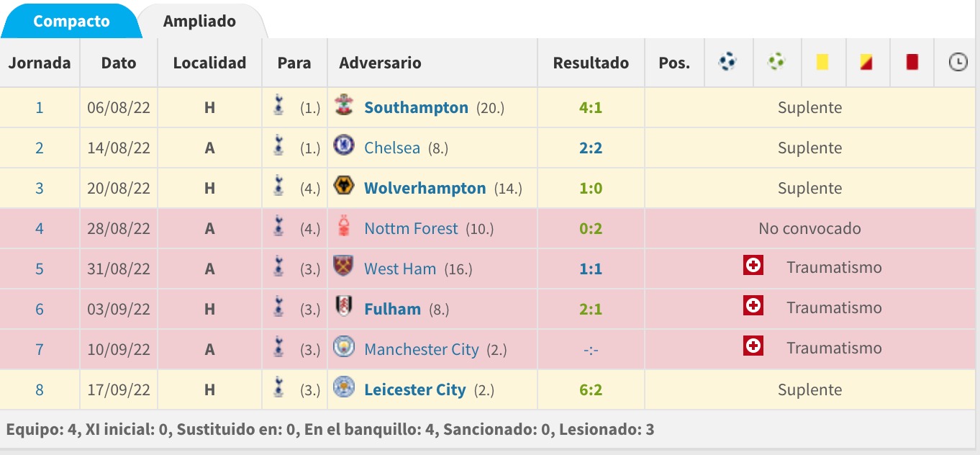This screenshot has height=455, width=980.
Task: Open the 6:2 result against Leicester
Action: point(590,390)
